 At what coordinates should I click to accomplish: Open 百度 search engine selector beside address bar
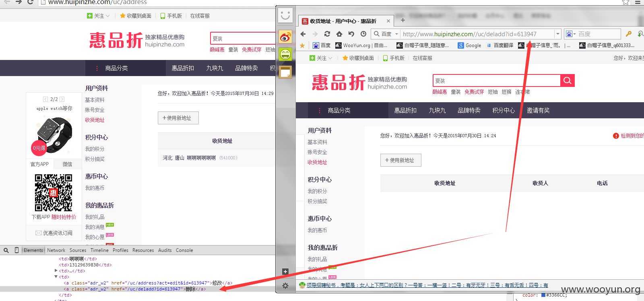point(386,34)
